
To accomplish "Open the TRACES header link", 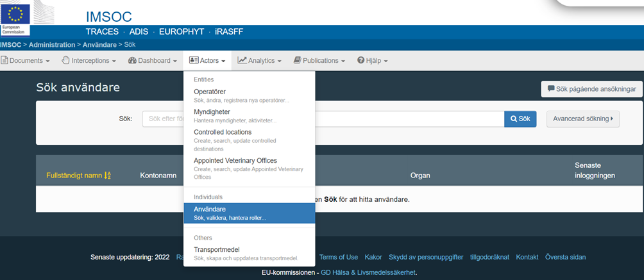I will pyautogui.click(x=102, y=32).
